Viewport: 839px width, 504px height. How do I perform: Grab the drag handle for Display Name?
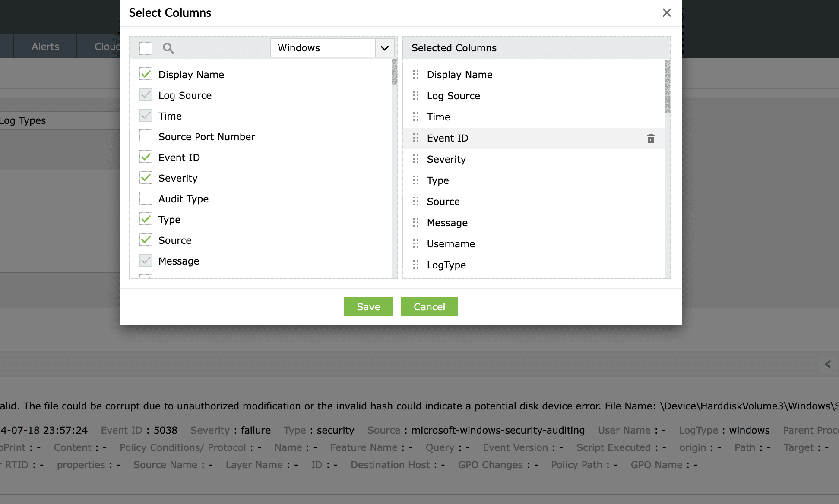pos(416,75)
